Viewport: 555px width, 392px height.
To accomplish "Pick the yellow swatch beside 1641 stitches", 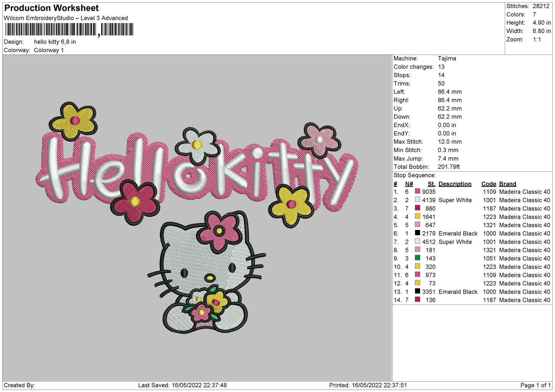I will 417,216.
